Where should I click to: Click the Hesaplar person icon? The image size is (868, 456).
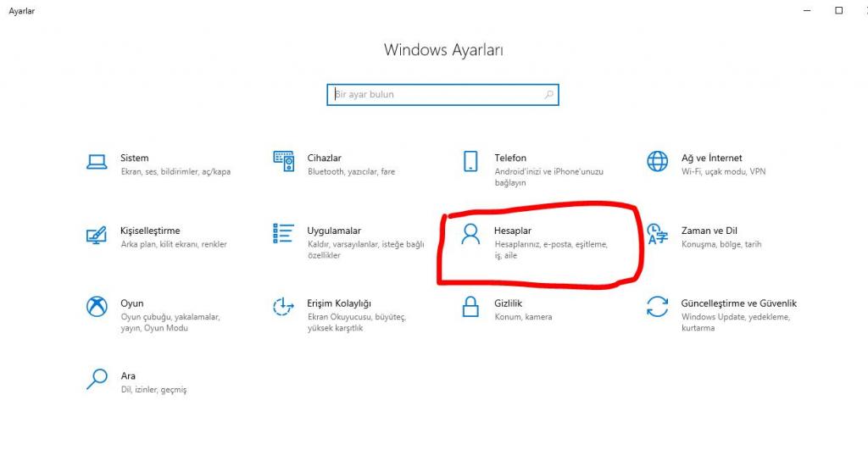point(470,234)
